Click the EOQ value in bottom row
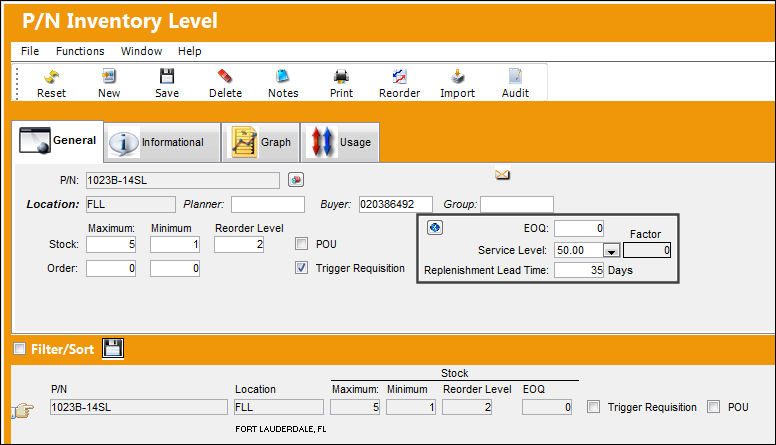The height and width of the screenshot is (445, 776). pos(547,407)
